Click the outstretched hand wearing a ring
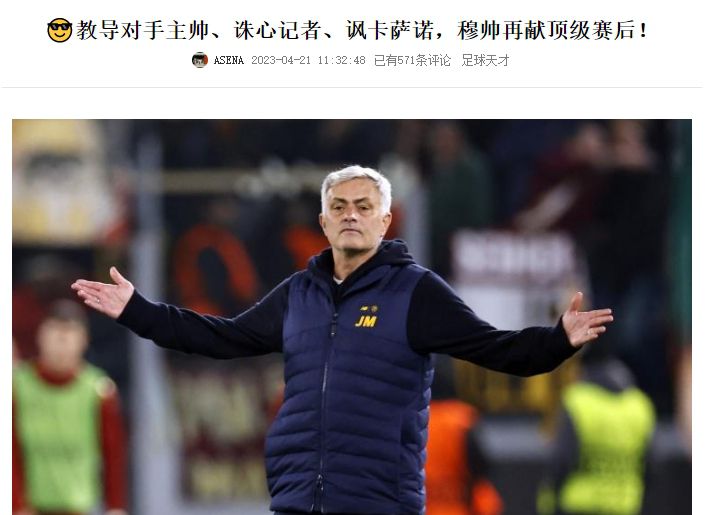The image size is (706, 515). 104,293
